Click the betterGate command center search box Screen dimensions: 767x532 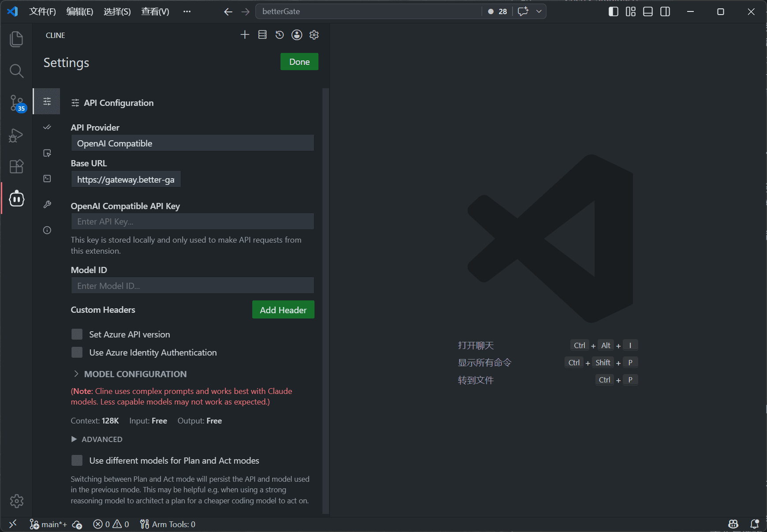(368, 11)
